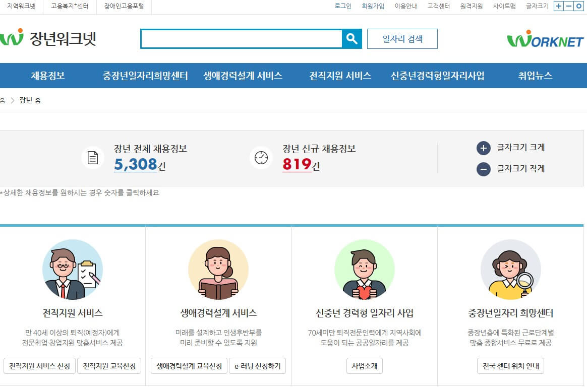Click the magnifying-glass woman illustration for 중장년일자리 희망센터
587x392 pixels.
[x=510, y=270]
